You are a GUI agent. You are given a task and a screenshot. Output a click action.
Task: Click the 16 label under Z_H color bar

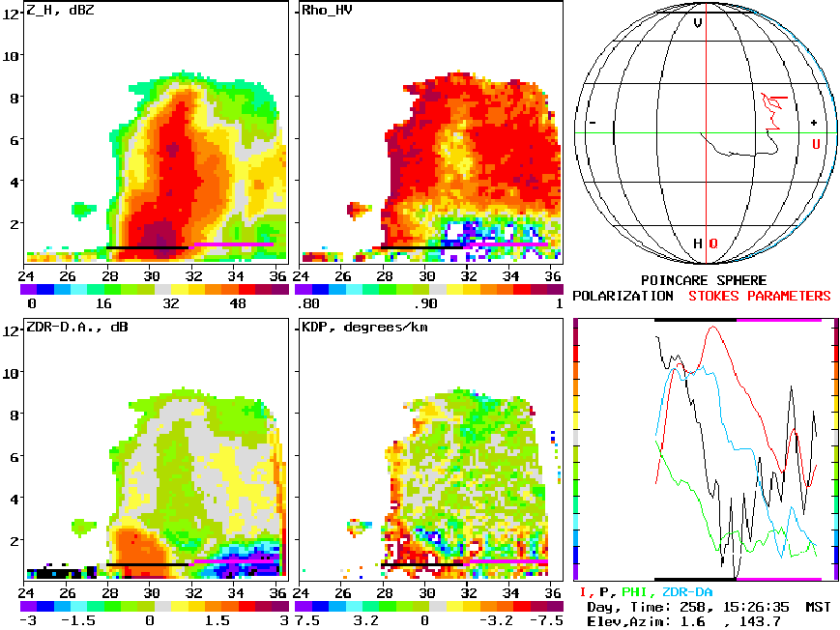(x=103, y=303)
